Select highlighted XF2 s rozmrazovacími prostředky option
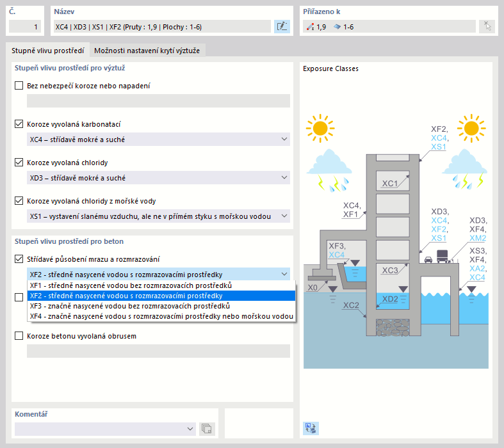 coord(161,296)
